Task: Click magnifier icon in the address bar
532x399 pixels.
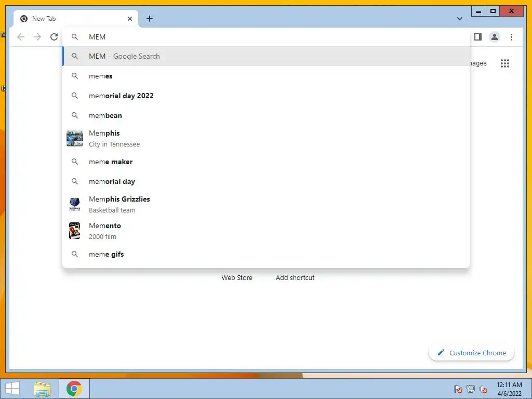Action: pyautogui.click(x=75, y=37)
